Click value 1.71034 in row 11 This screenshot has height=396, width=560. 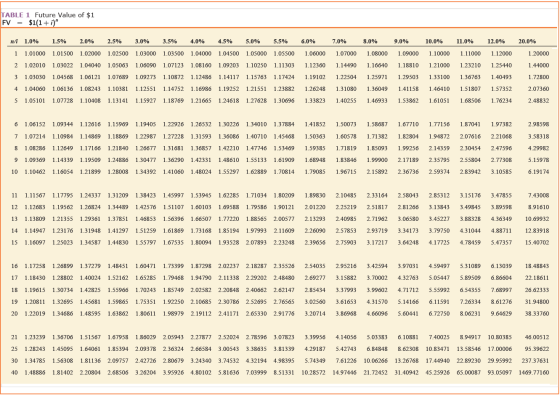(x=256, y=195)
